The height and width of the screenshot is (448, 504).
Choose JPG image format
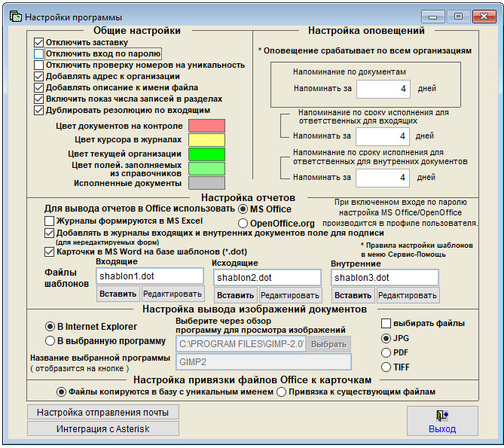pos(386,338)
